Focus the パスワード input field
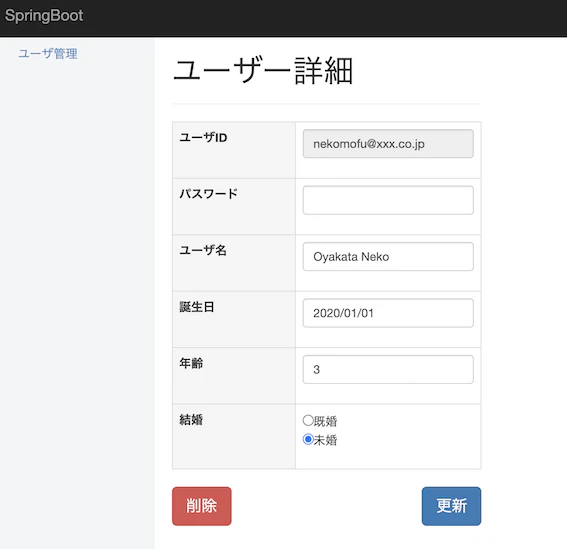 388,200
